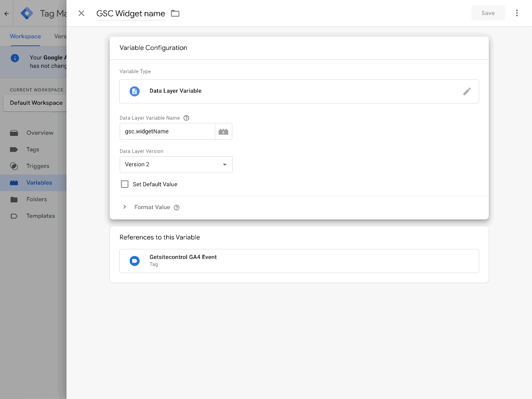This screenshot has width=532, height=399.
Task: Open the Overview section in sidebar
Action: click(40, 133)
